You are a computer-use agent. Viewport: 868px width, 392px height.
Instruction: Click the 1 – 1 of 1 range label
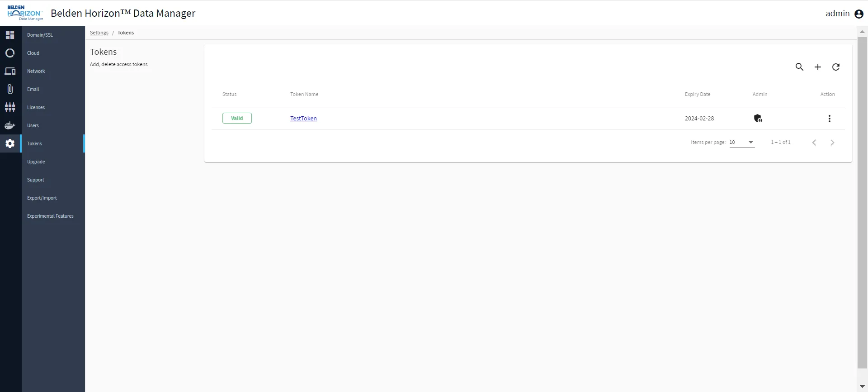[781, 142]
